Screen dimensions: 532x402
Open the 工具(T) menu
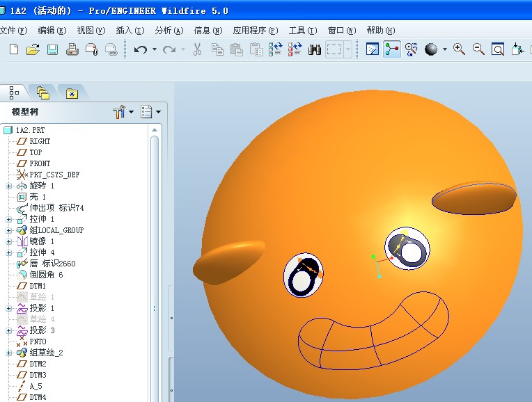click(303, 31)
